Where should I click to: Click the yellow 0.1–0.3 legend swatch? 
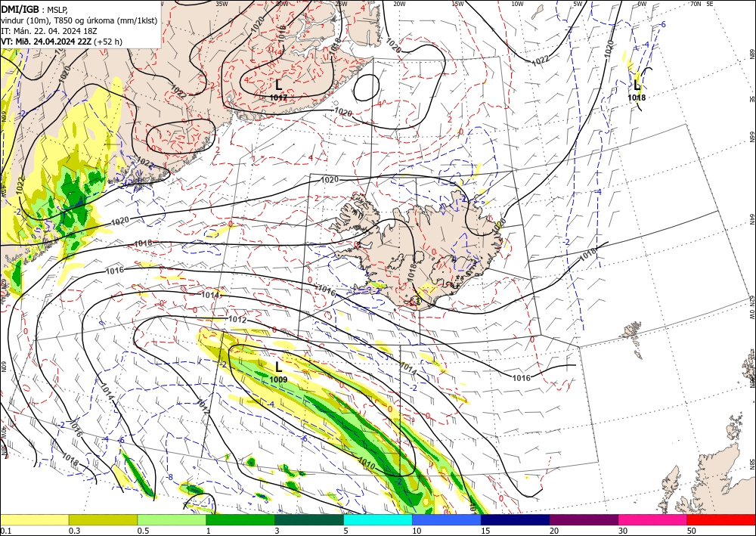(x=34, y=519)
